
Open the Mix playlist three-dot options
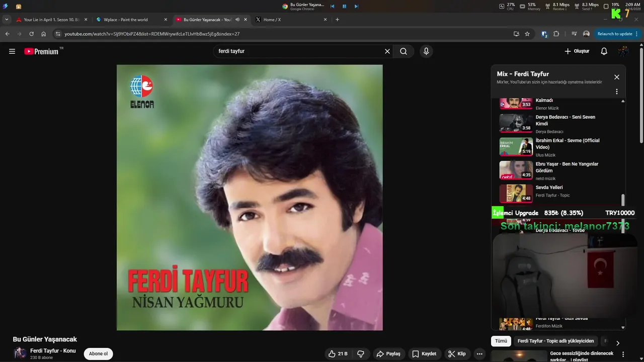[617, 92]
